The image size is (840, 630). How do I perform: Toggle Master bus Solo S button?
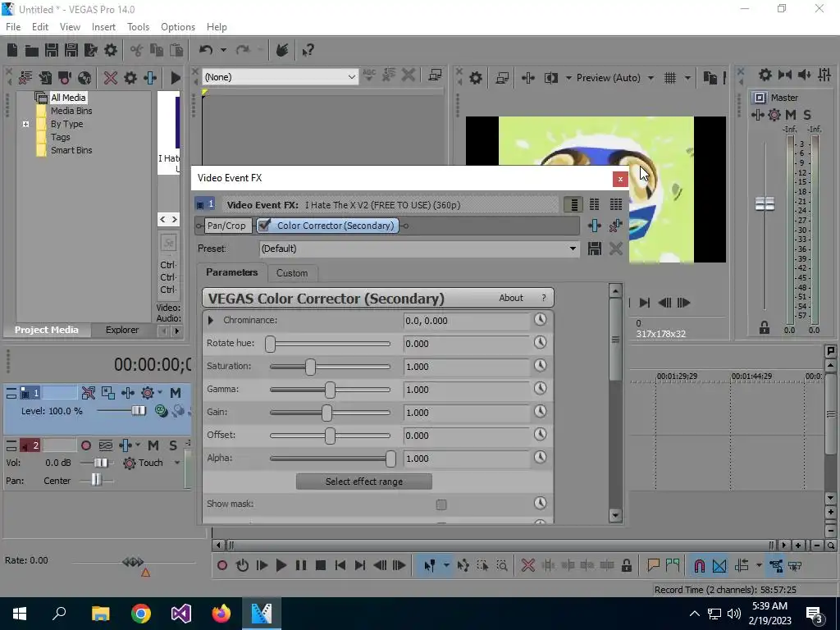(807, 115)
